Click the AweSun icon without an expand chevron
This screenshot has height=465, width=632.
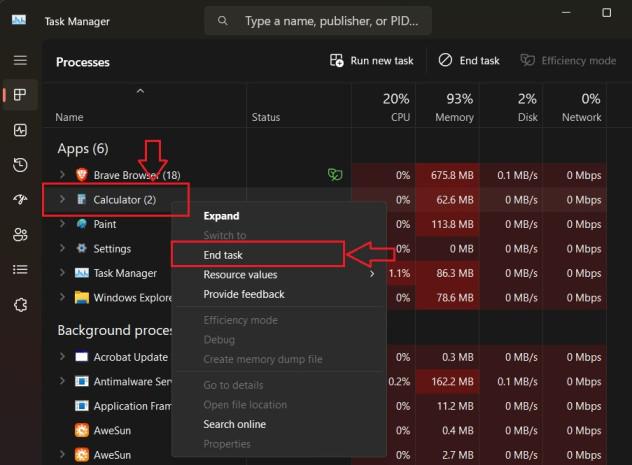(82, 430)
